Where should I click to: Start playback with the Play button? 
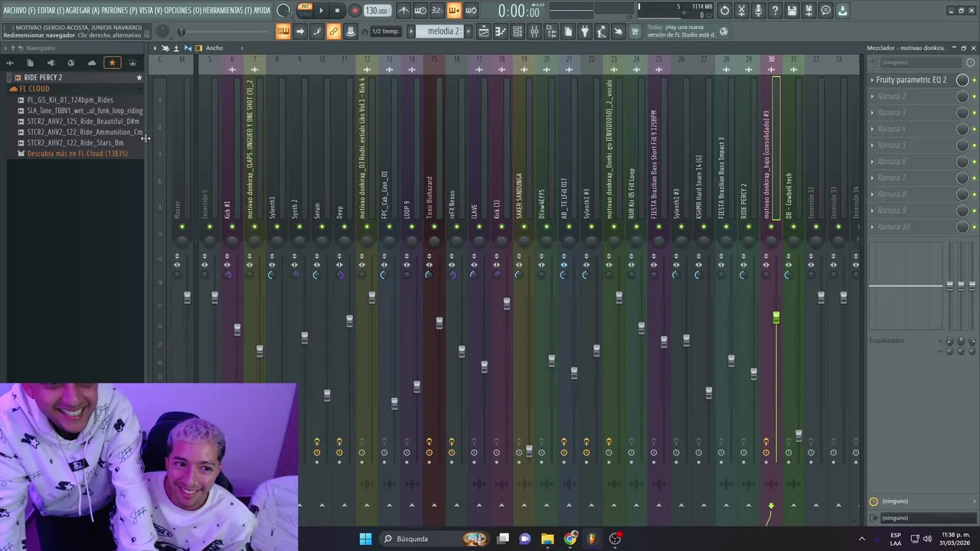pos(321,11)
